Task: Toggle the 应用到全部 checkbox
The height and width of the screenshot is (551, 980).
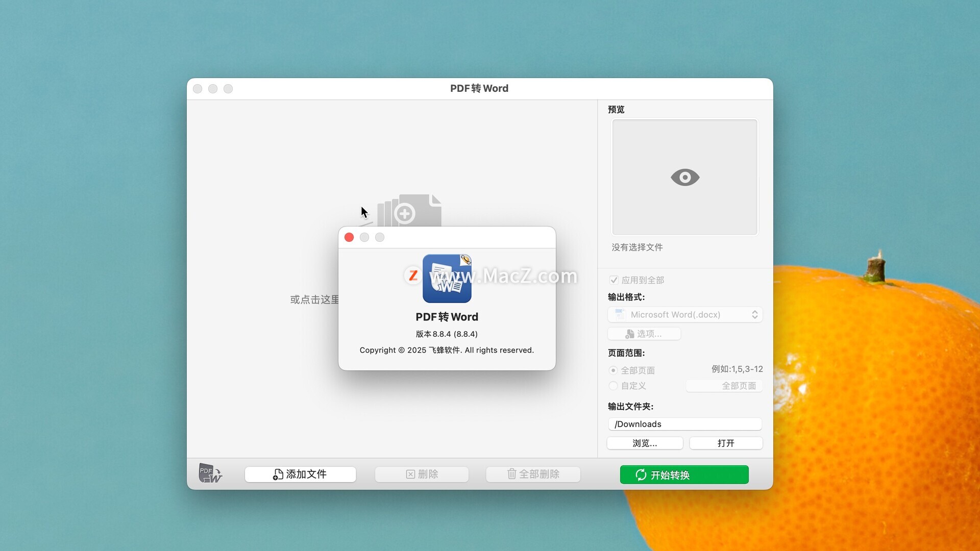Action: point(614,280)
